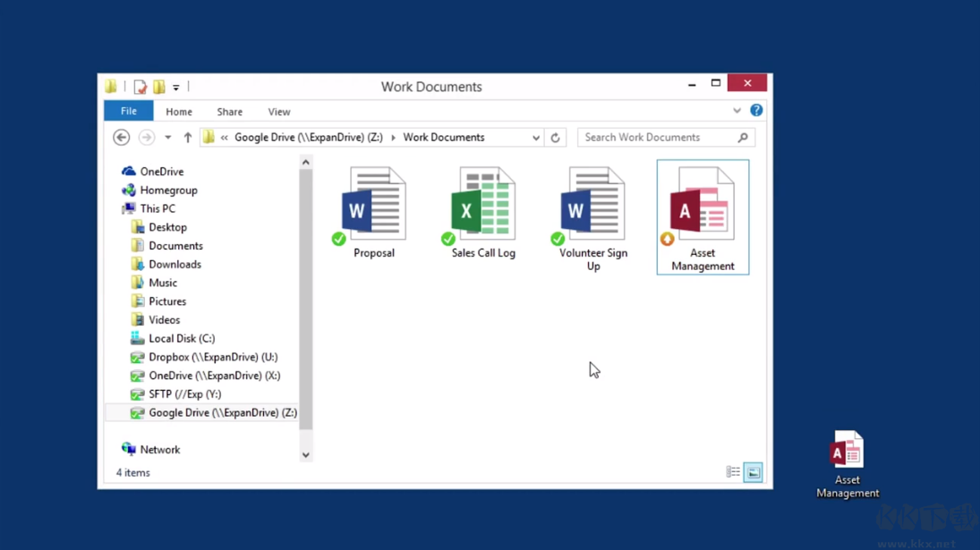Click navigation pane vertical scrollbar thumb

[x=305, y=300]
